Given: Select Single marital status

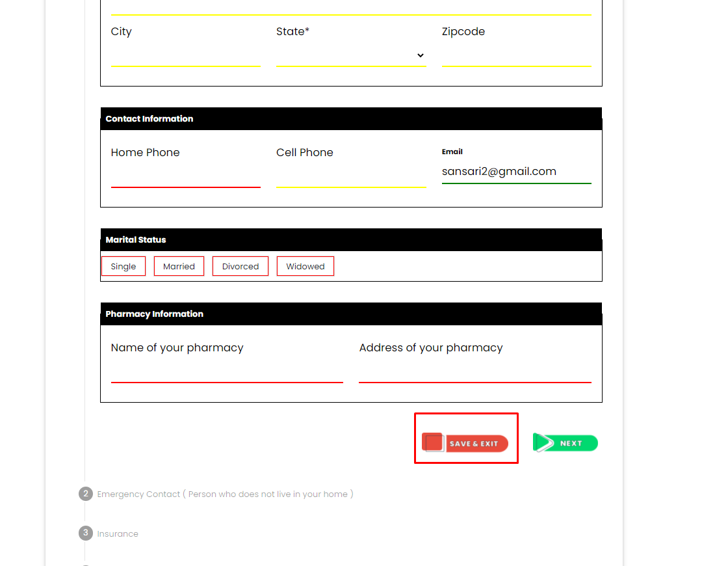Looking at the screenshot, I should (x=123, y=266).
